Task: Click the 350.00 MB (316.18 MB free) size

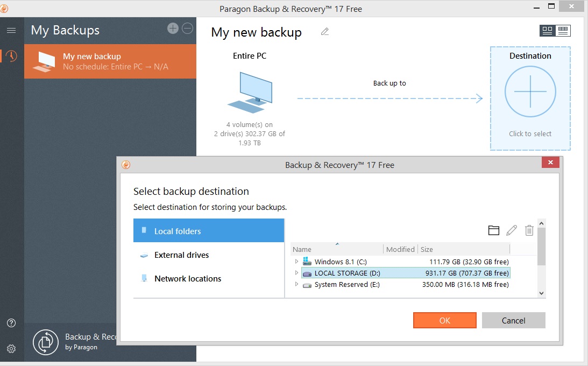Action: (x=465, y=285)
